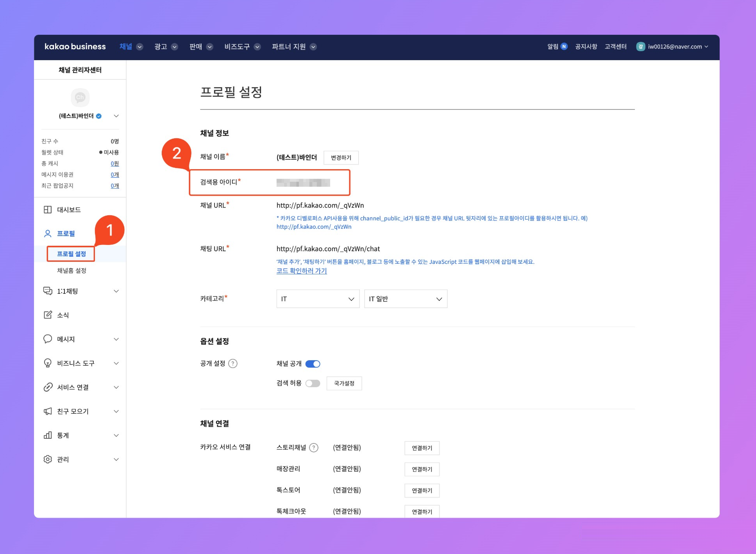Expand the 메시지 sidebar section chevron
The width and height of the screenshot is (756, 554).
(x=116, y=339)
